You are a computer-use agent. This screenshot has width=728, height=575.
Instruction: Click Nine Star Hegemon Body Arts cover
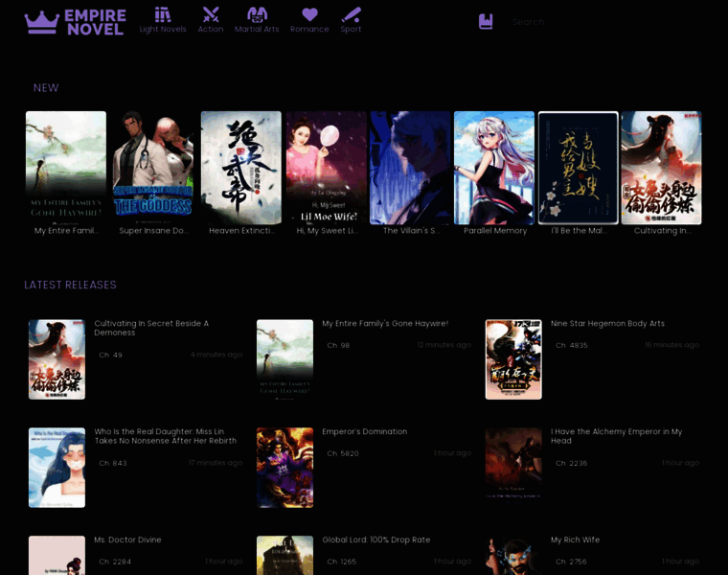pos(513,359)
